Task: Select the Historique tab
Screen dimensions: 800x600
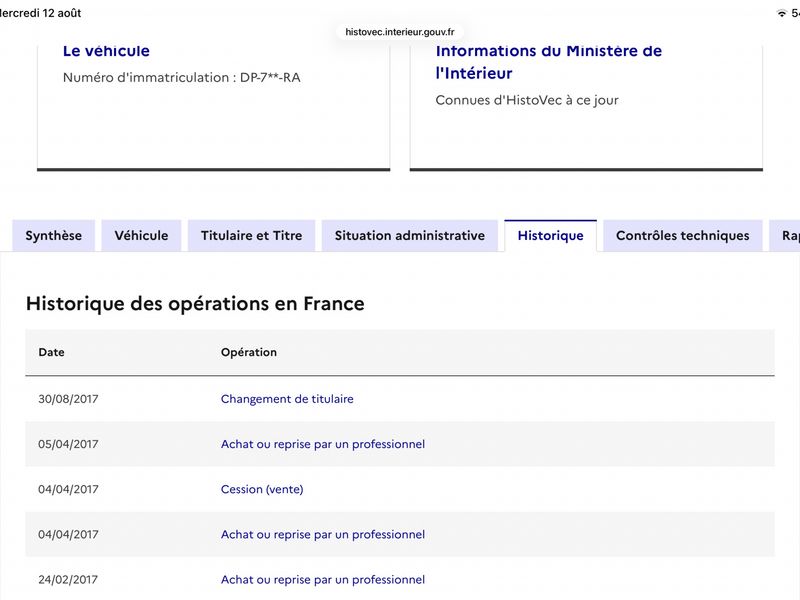Action: (x=551, y=236)
